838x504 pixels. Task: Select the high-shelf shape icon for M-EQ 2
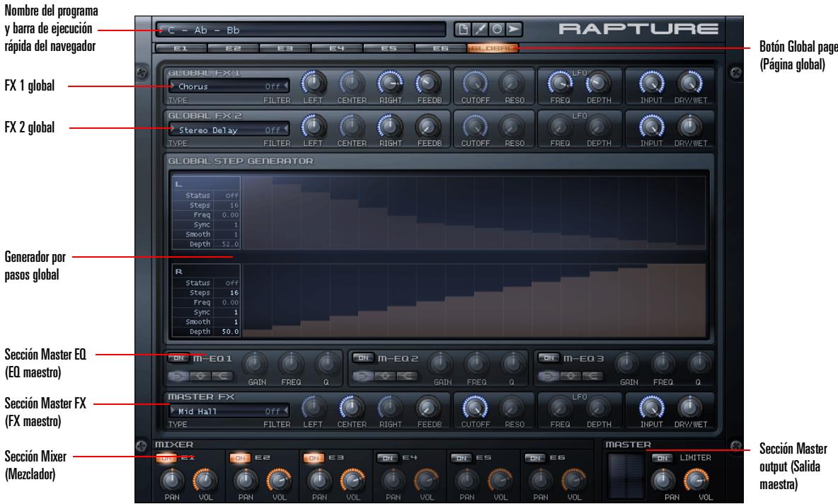(x=407, y=377)
